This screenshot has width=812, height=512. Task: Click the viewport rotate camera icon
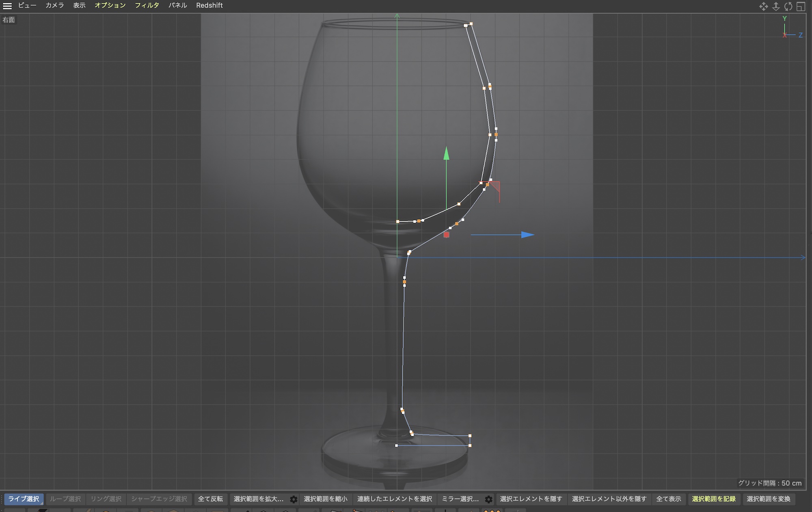pos(788,6)
